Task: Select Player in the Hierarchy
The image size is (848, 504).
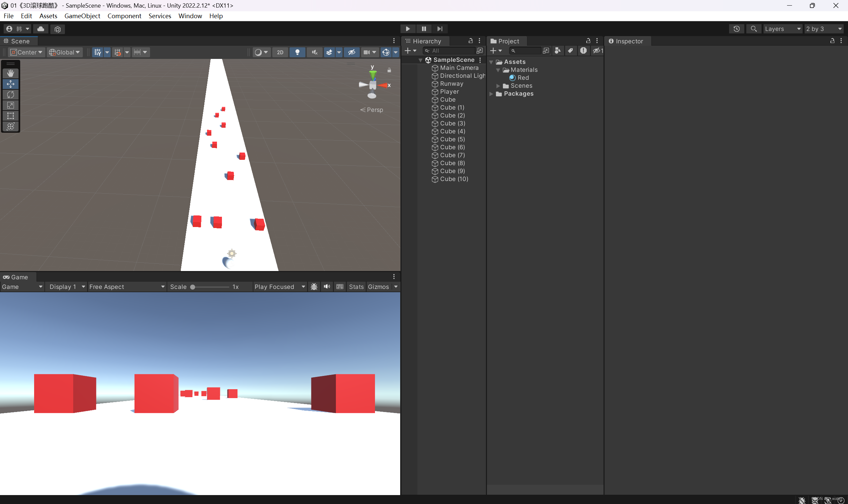Action: 449,92
